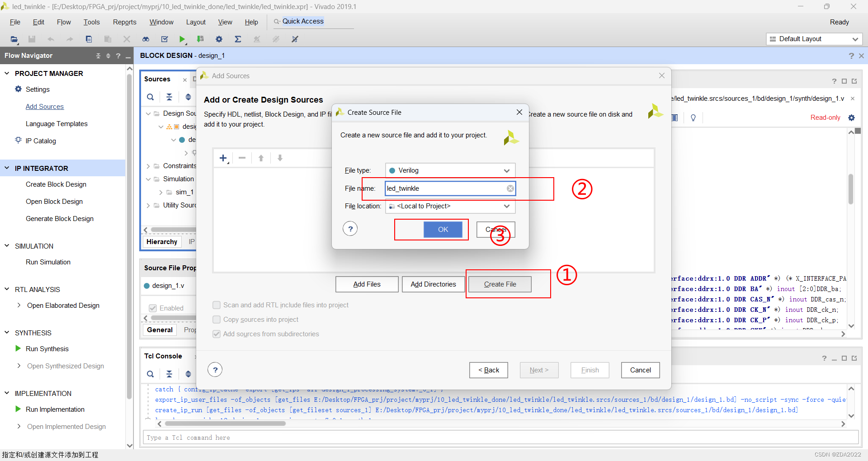Click the Undo arrow toolbar icon
This screenshot has width=868, height=461.
coord(51,39)
